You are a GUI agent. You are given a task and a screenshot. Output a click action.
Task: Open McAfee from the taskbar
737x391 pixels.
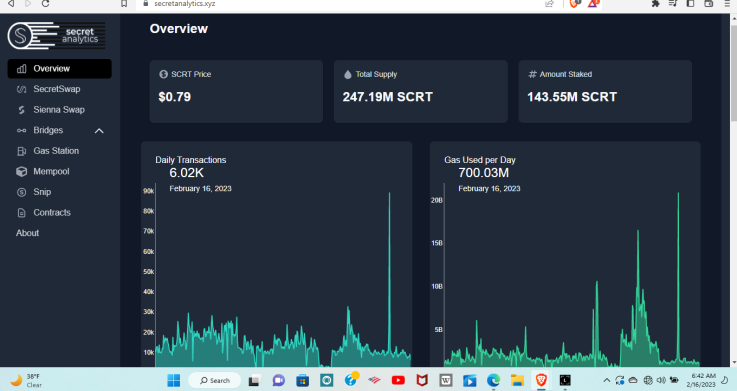pyautogui.click(x=422, y=380)
